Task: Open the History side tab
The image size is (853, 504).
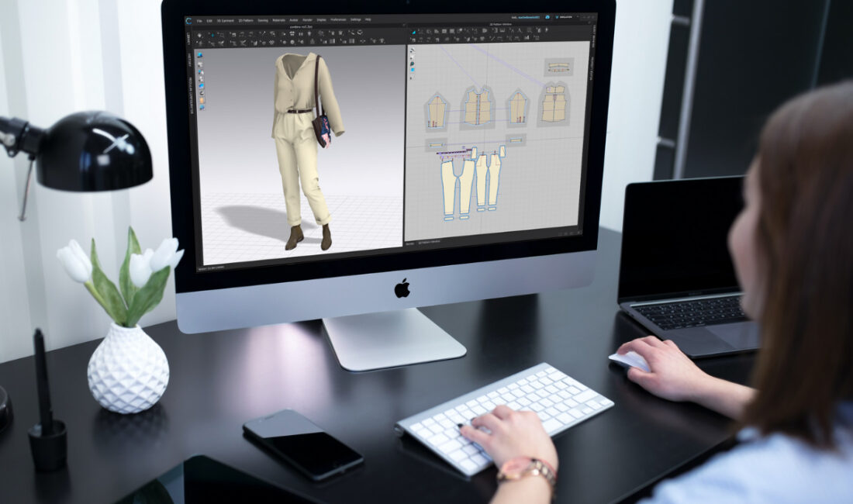Action: (x=188, y=59)
